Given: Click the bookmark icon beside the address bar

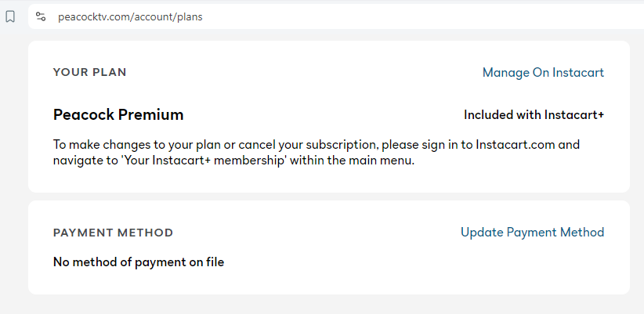Looking at the screenshot, I should coord(10,16).
